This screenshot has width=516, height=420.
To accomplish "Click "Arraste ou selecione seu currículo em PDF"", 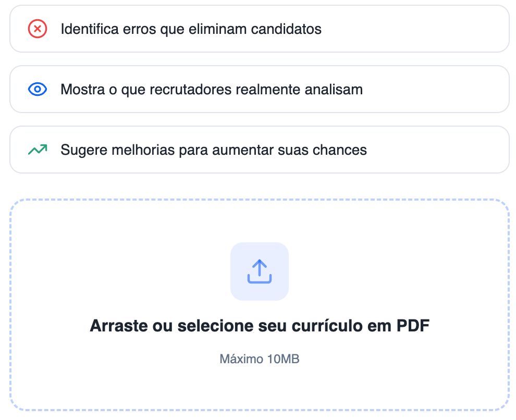I will [260, 326].
